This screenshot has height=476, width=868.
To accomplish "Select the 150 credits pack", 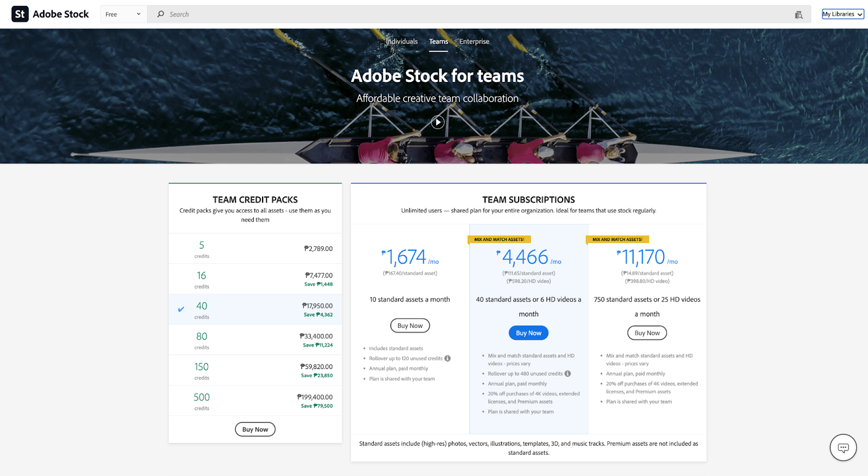I will tap(255, 370).
